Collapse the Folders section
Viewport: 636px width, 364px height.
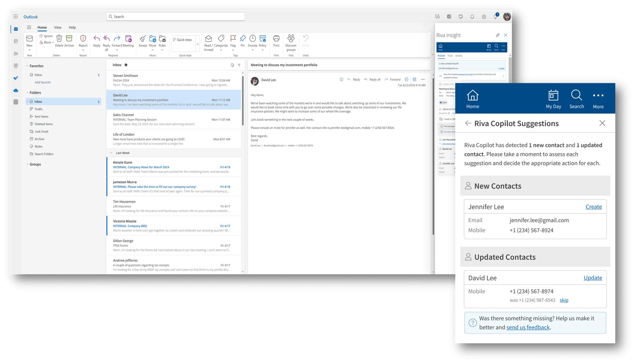coord(27,93)
